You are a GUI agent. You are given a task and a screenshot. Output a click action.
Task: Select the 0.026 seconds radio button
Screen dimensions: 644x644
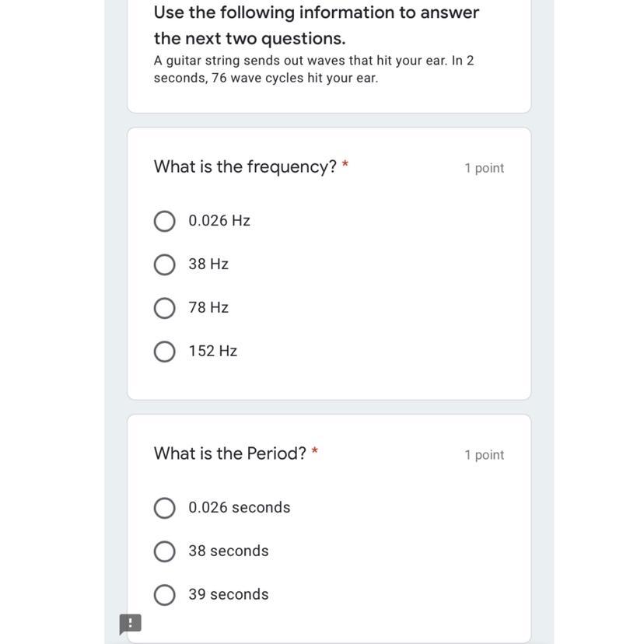tap(164, 508)
